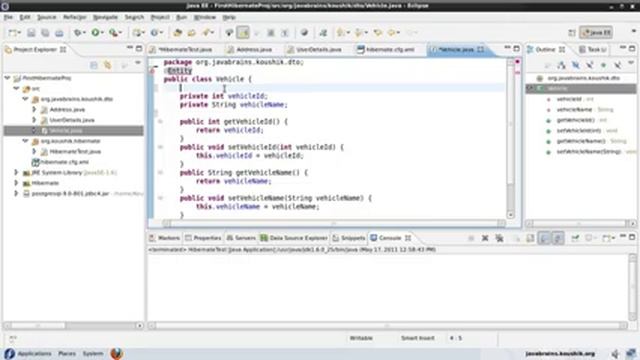Expand the postgresql jar node
The image size is (640, 360).
(x=16, y=193)
